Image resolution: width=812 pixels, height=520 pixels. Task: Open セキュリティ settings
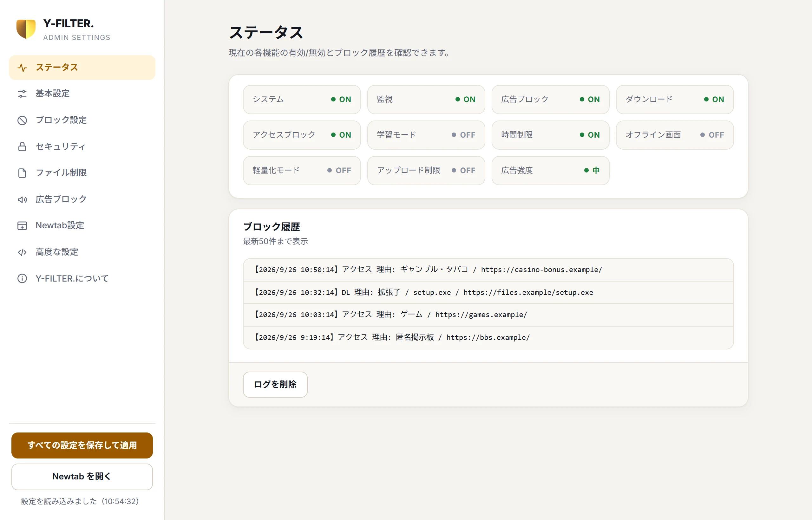(82, 146)
